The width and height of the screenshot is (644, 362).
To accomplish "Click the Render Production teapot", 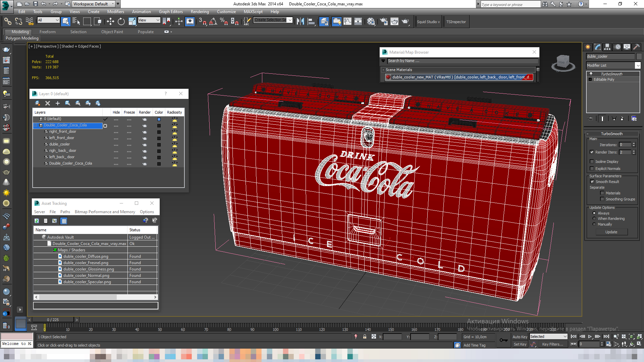I will point(406,21).
